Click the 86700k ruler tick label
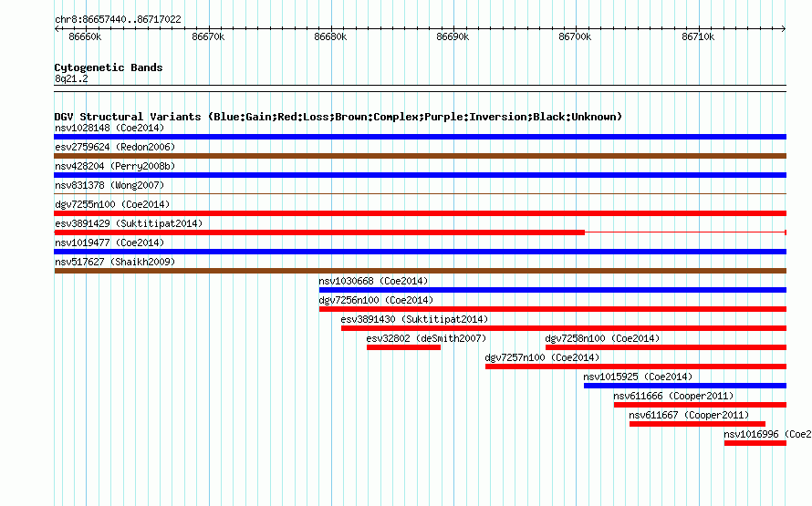The height and width of the screenshot is (506, 812). point(575,36)
